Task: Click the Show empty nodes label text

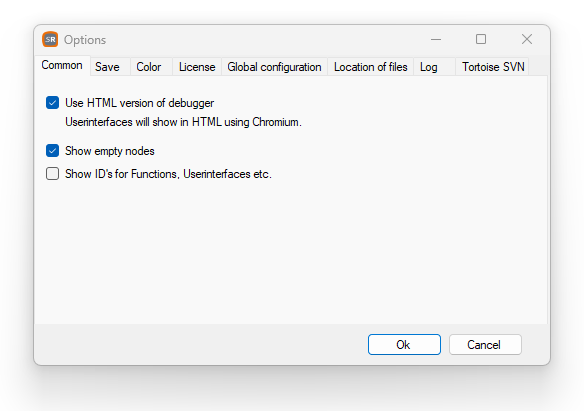Action: (110, 151)
